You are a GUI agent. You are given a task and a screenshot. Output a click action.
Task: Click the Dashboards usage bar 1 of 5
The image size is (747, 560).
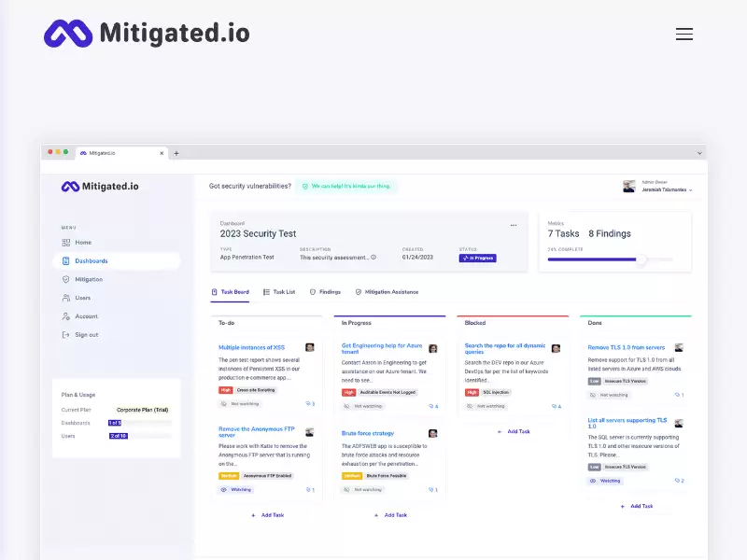[139, 423]
